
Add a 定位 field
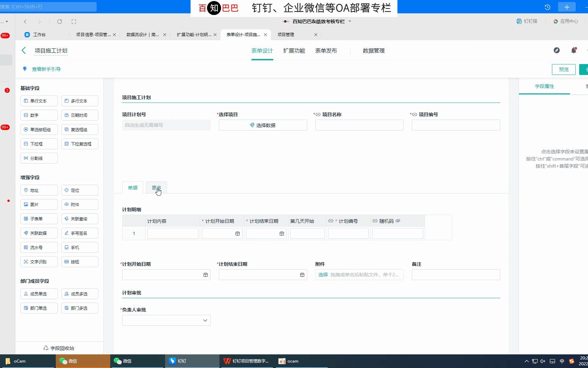(x=80, y=190)
